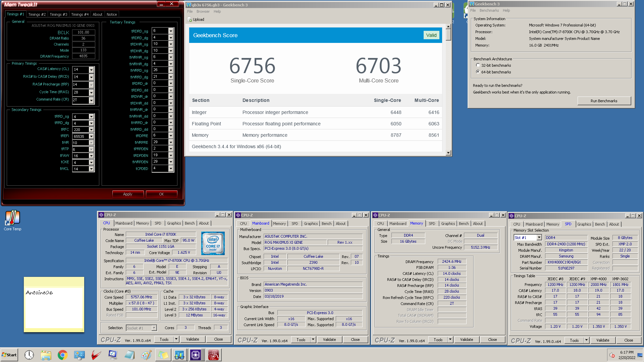Click Apply in Mem TweakIt
This screenshot has height=362, width=644.
(128, 194)
